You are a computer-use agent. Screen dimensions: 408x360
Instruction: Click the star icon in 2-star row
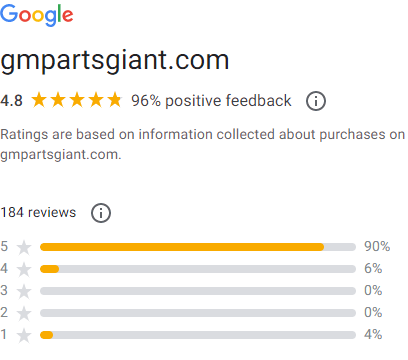tap(24, 313)
